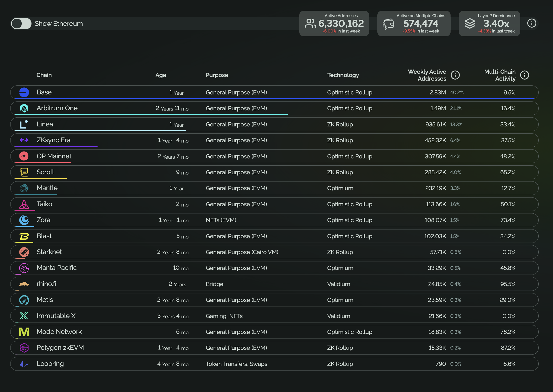Click the Active on Multiple Chains wallet icon

(388, 24)
